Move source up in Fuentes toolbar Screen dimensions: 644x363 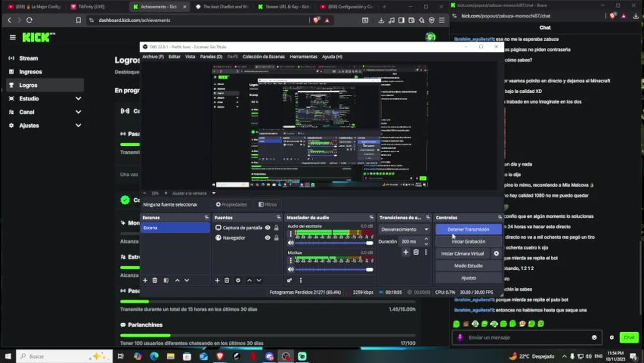tap(249, 280)
